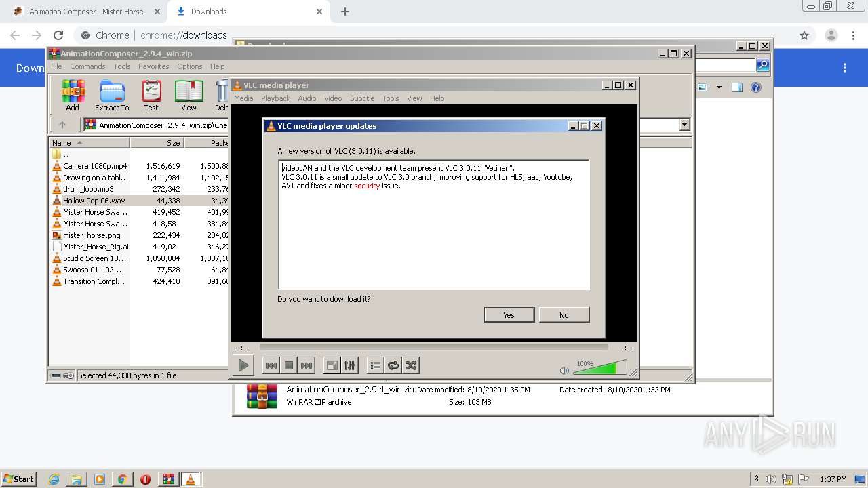Switch to WinRAR taskbar button
Viewport: 868px width, 488px height.
(168, 479)
